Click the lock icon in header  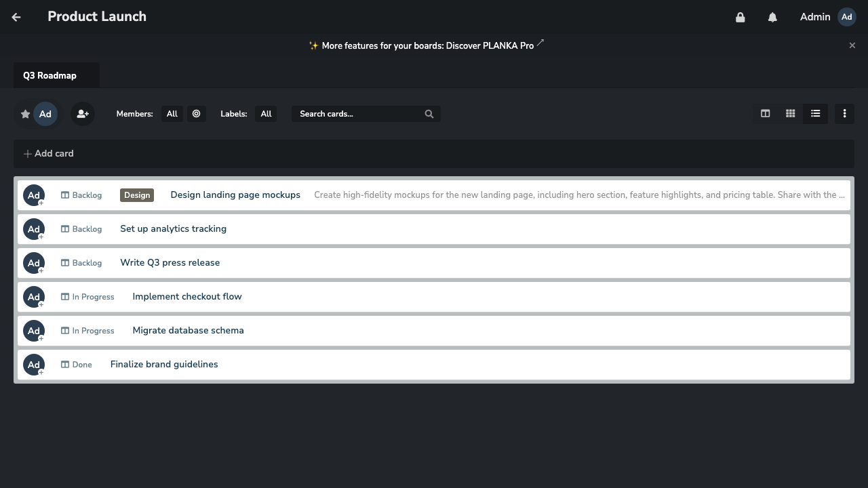pos(741,17)
